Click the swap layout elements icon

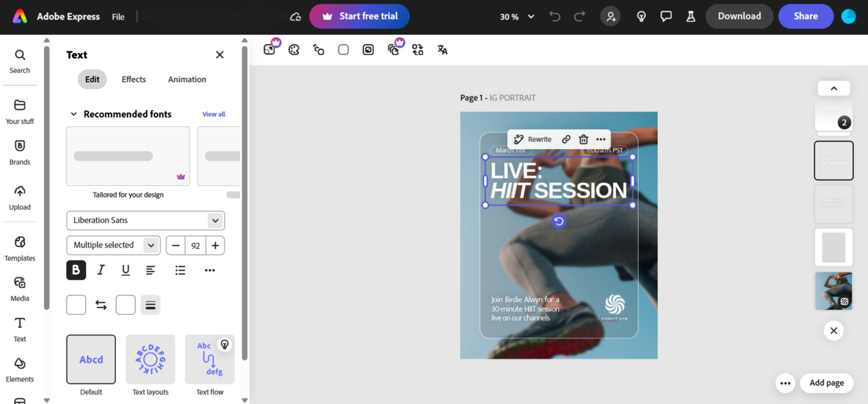(x=417, y=50)
